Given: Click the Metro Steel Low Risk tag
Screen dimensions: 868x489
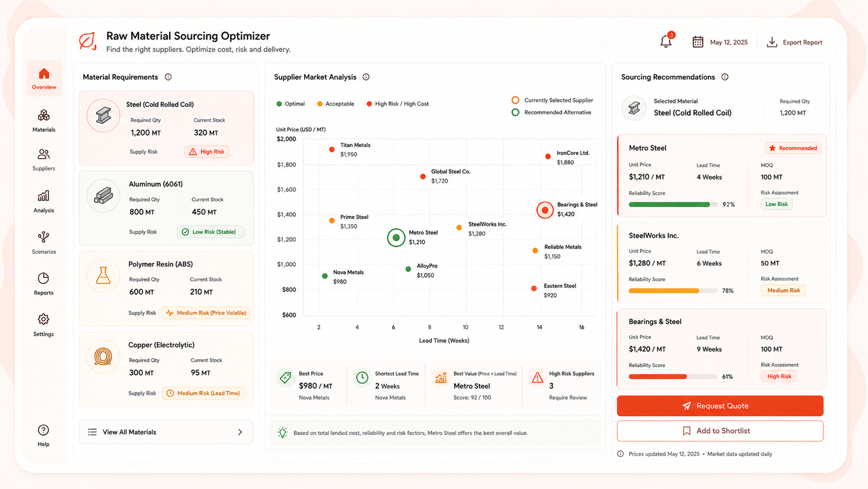Looking at the screenshot, I should 777,204.
